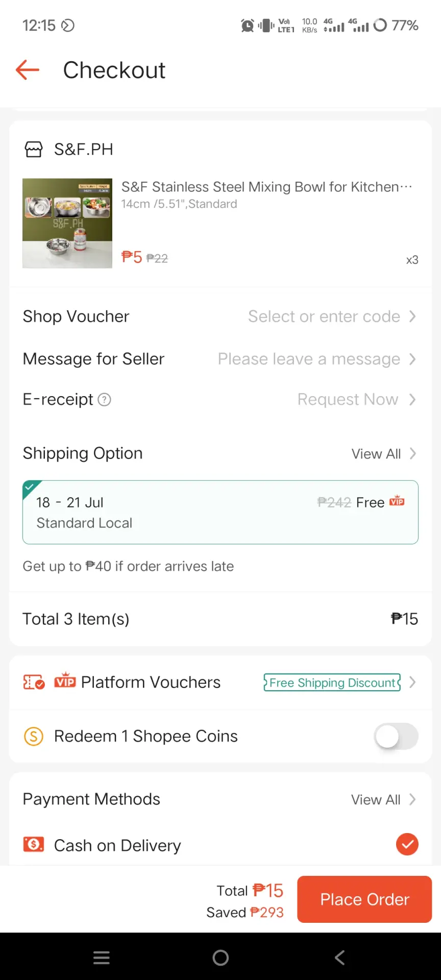The image size is (441, 980).
Task: Tap the Shopee Coins coin icon
Action: coord(34,736)
